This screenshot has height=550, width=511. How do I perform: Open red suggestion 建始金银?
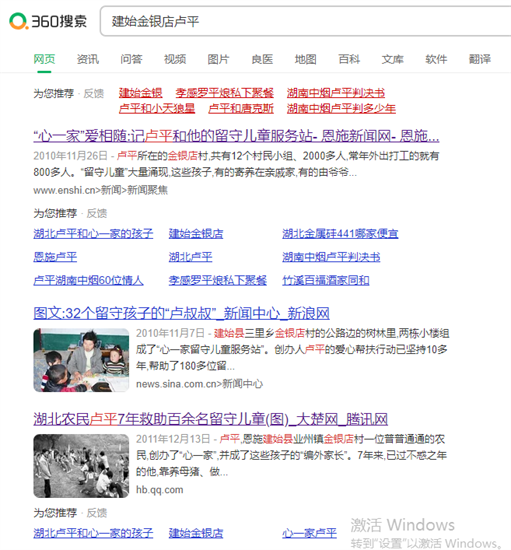(140, 93)
